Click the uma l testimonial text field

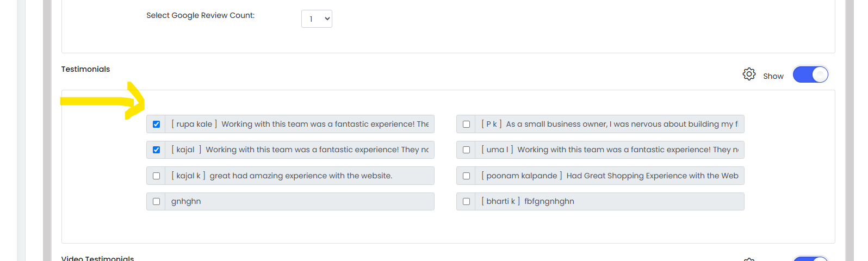click(610, 150)
